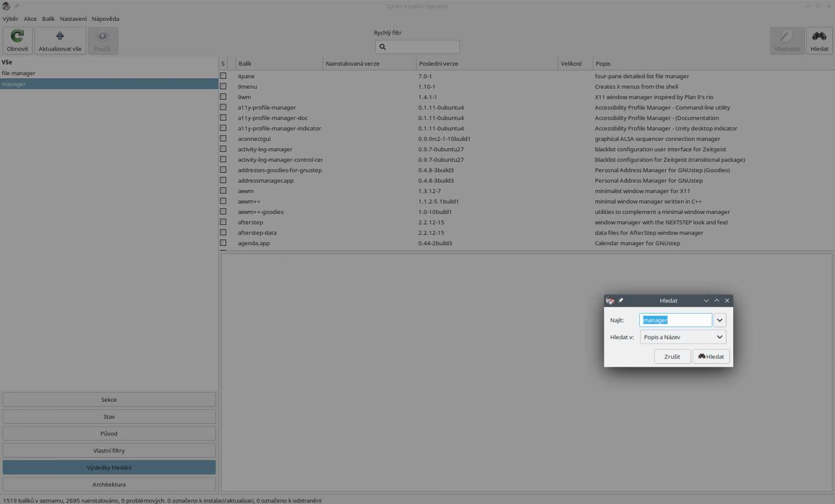Select 'manager' search entry in sidebar
835x504 pixels.
pyautogui.click(x=109, y=84)
